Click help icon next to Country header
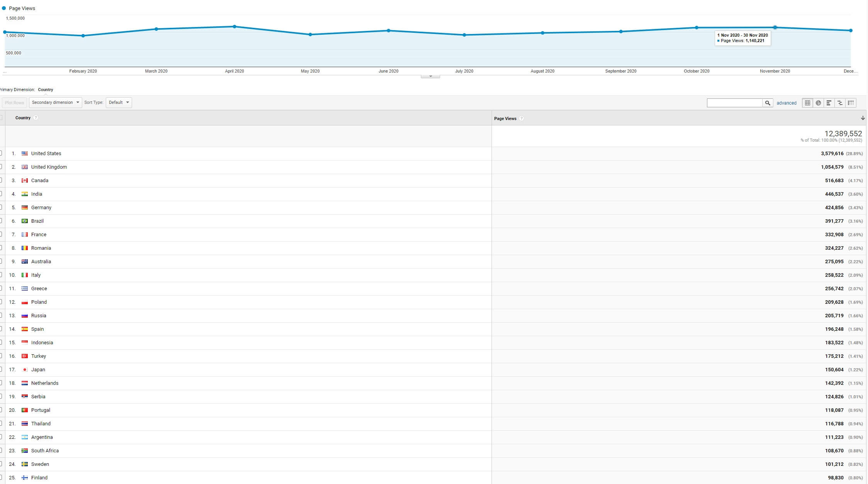868x484 pixels. tap(36, 118)
